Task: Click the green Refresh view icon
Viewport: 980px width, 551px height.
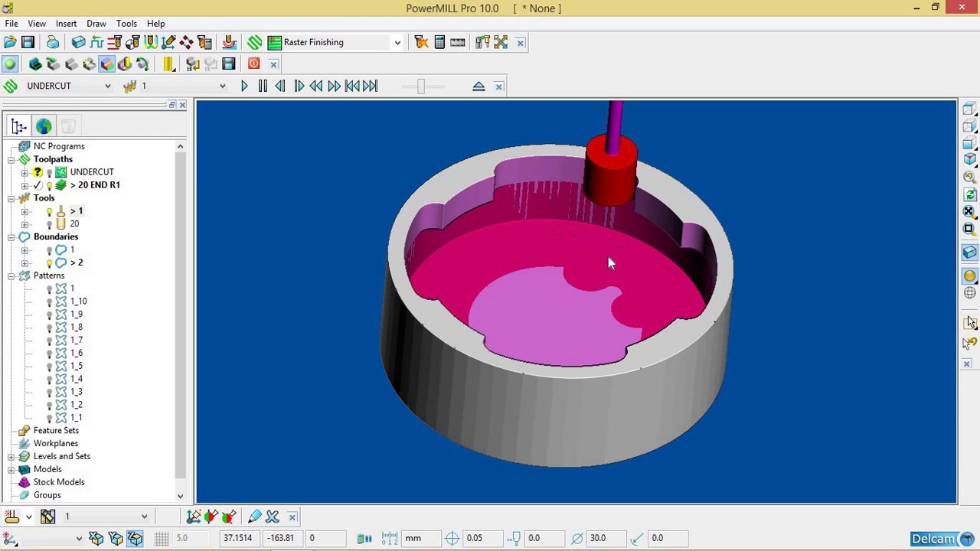Action: 969,194
